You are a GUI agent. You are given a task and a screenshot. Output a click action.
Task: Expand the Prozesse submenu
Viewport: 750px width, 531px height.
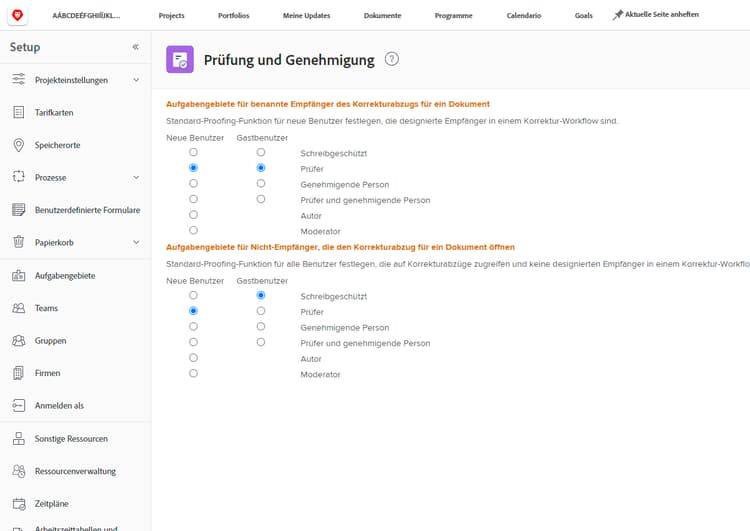[x=136, y=177]
